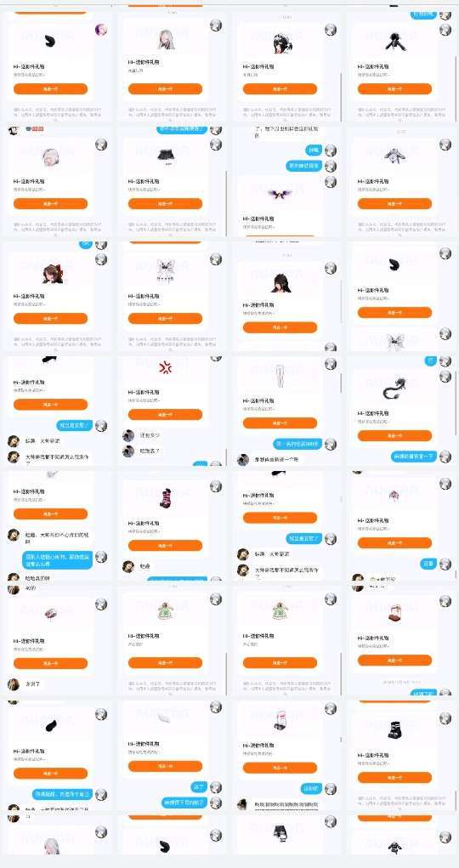The image size is (459, 868).
Task: Click orange button under black dragon gift
Action: coord(394,435)
